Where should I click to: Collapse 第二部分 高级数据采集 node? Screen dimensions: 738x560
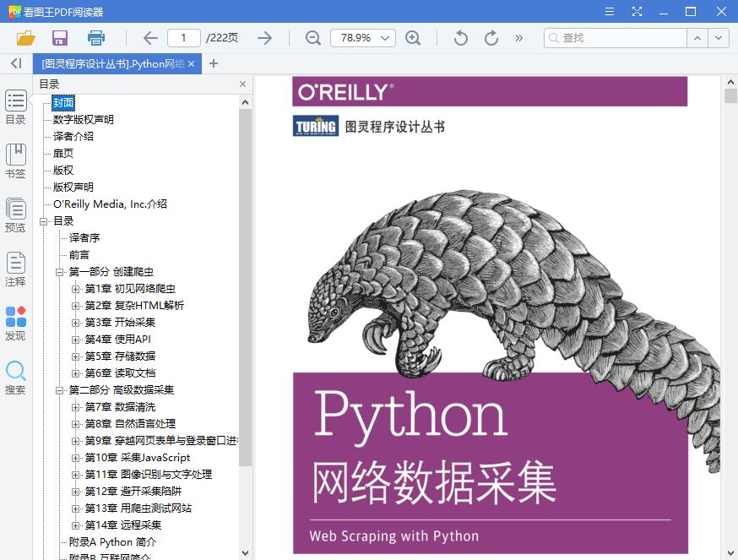point(59,390)
